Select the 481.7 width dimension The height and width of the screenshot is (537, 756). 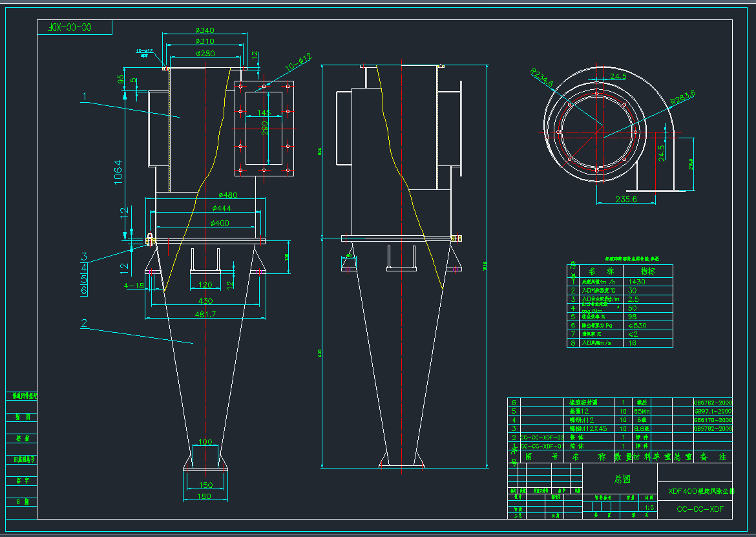[205, 314]
